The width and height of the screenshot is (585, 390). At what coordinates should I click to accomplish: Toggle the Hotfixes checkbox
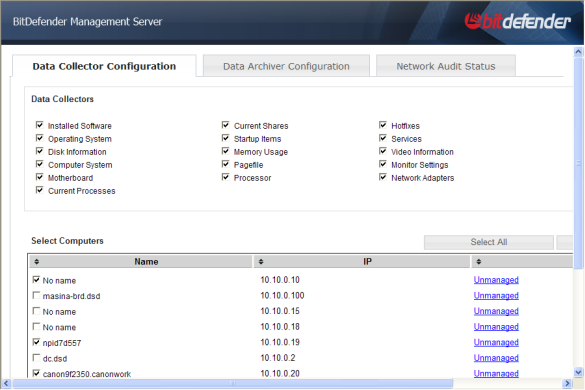(x=383, y=125)
